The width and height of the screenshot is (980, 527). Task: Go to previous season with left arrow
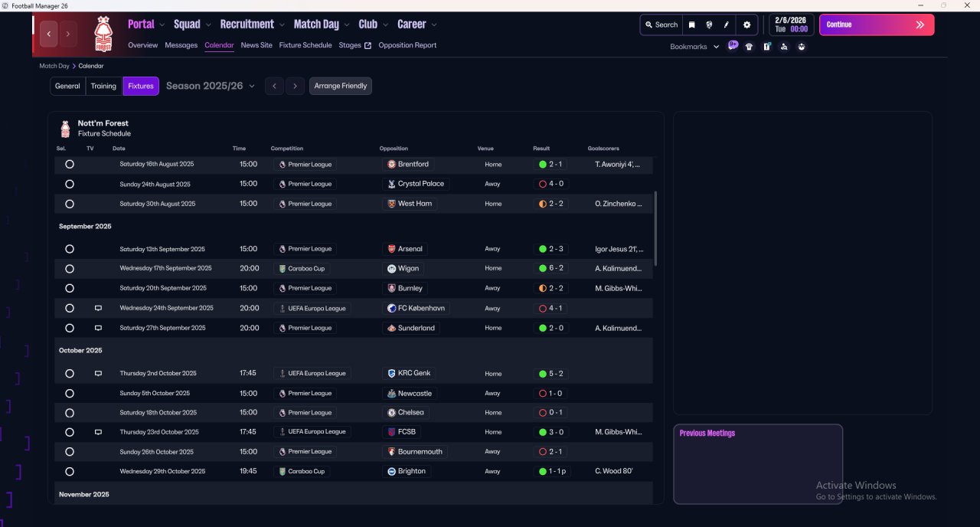274,86
